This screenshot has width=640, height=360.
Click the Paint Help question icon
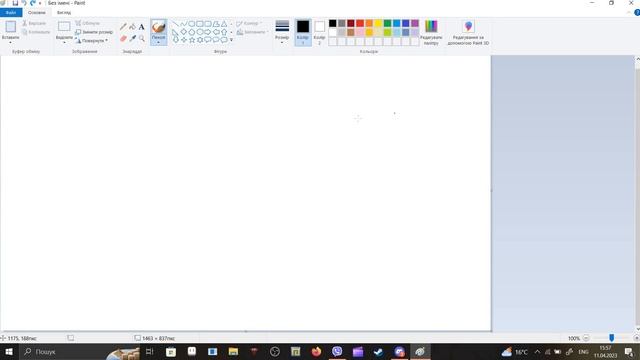coord(637,13)
